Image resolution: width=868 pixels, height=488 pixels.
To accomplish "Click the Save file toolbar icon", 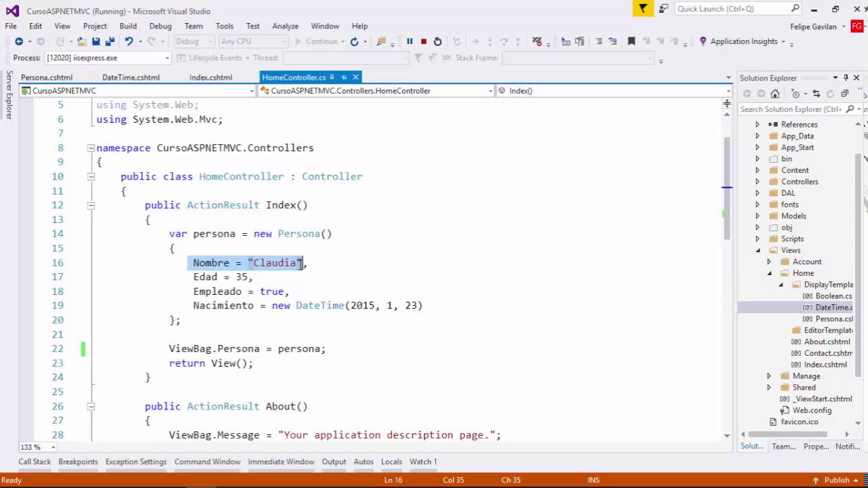I will 96,41.
